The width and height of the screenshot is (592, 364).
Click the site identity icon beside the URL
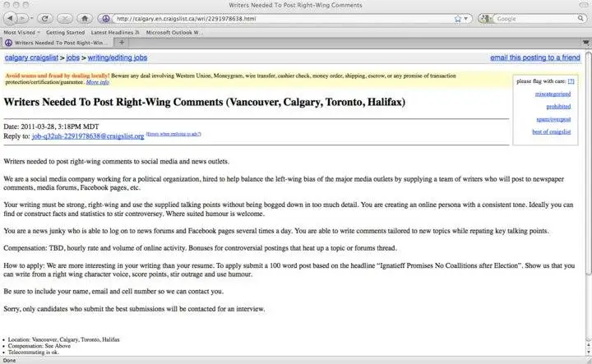point(106,17)
